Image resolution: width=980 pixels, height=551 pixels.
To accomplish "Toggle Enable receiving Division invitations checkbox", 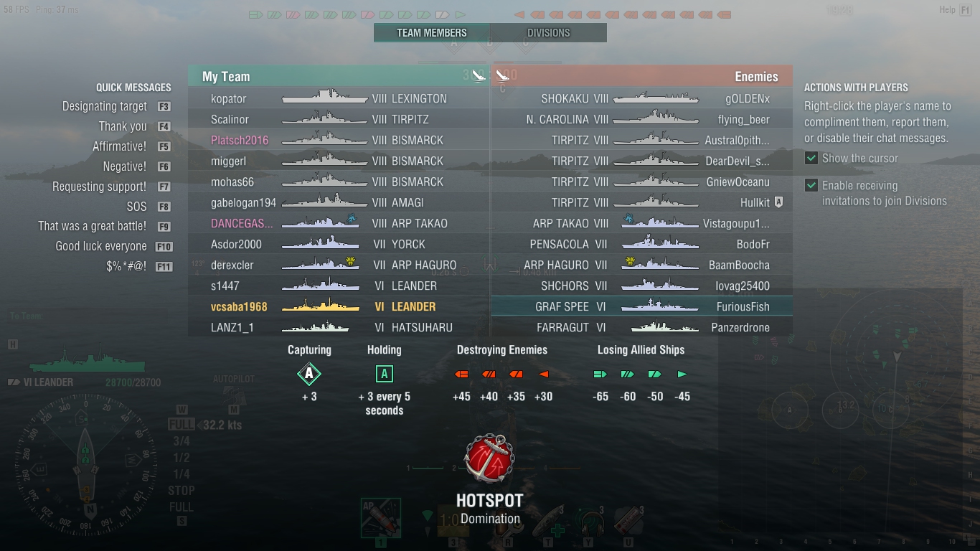I will point(811,186).
